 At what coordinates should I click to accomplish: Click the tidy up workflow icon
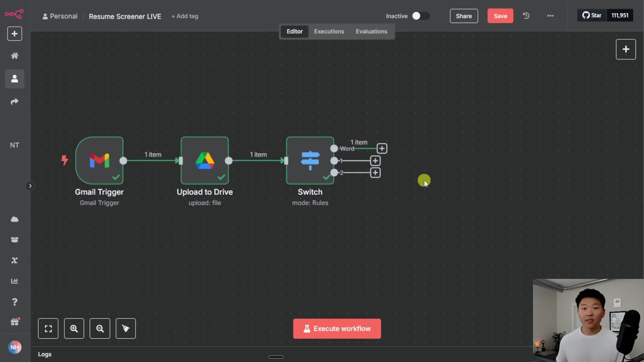coord(126,328)
